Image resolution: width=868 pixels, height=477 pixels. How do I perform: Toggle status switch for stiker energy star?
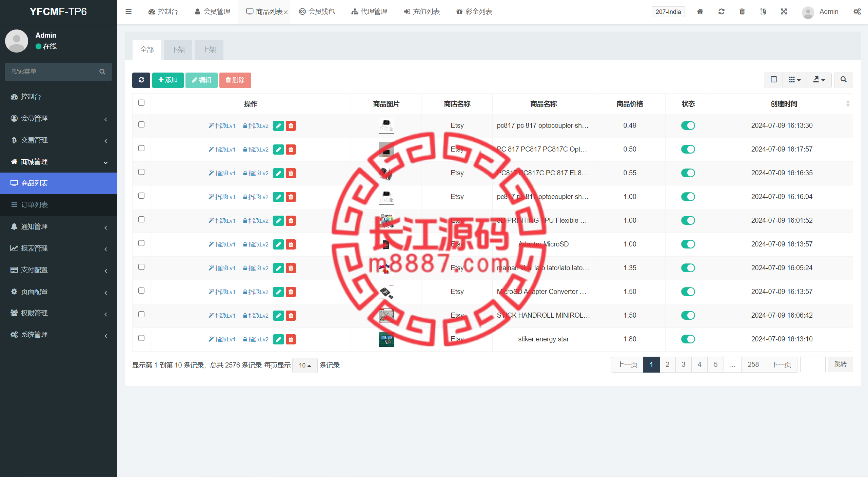(688, 339)
